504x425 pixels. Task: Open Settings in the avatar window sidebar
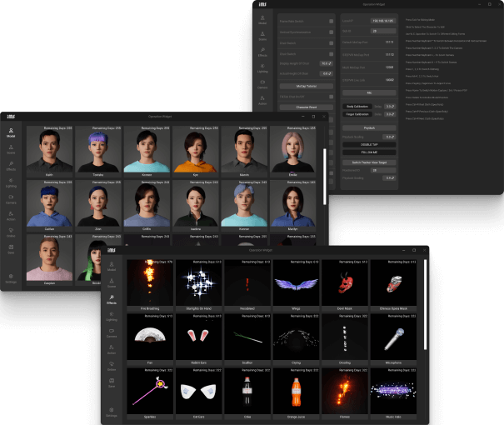pyautogui.click(x=11, y=278)
